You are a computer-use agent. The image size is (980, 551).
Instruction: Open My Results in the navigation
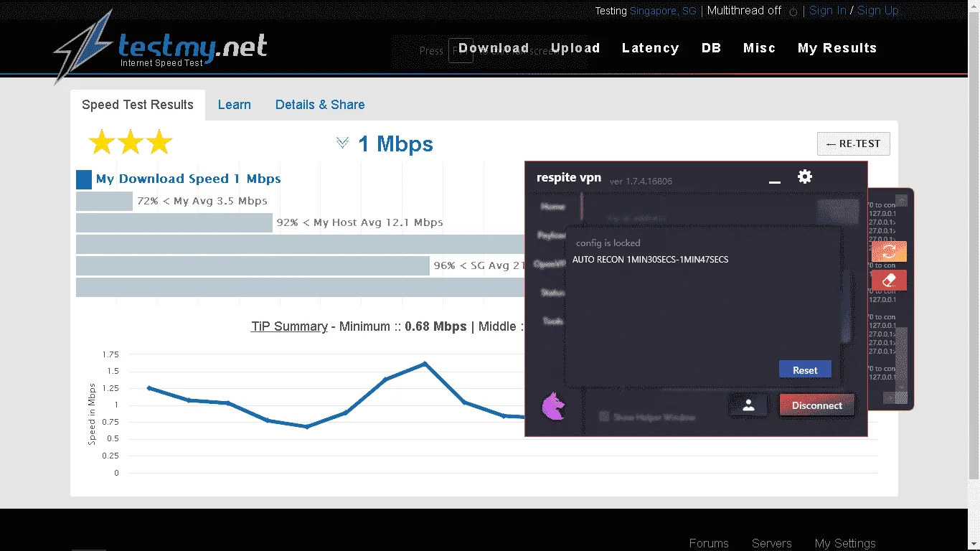837,48
